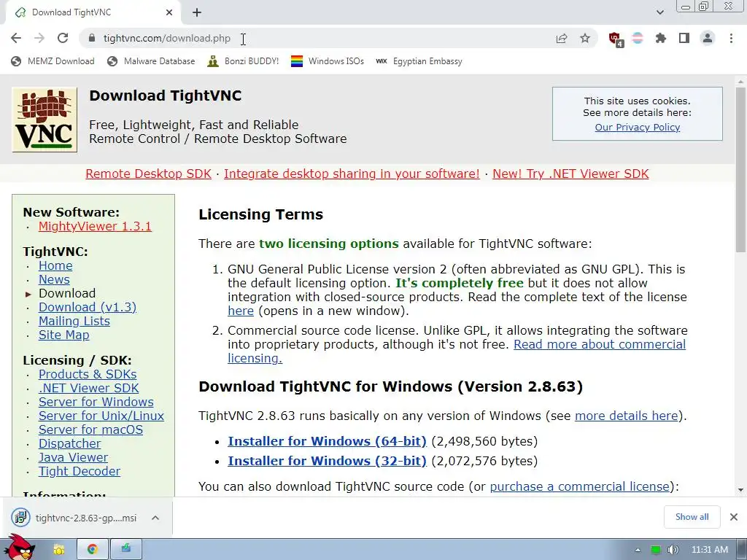This screenshot has width=747, height=560.
Task: Click the page vertical scrollbar thumb
Action: point(740,169)
